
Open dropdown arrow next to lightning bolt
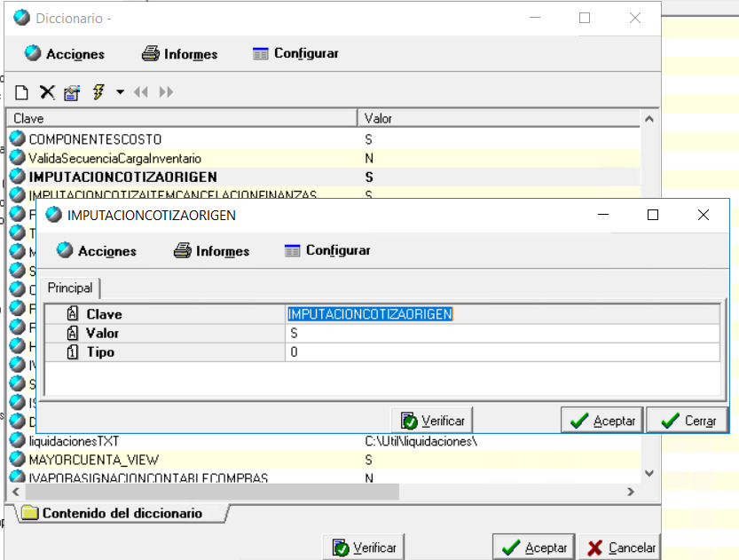click(120, 92)
